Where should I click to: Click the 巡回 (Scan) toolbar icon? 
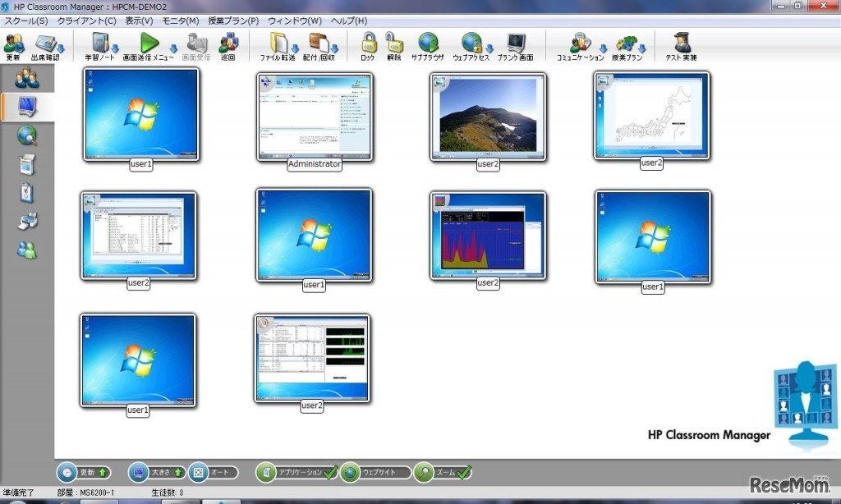227,43
